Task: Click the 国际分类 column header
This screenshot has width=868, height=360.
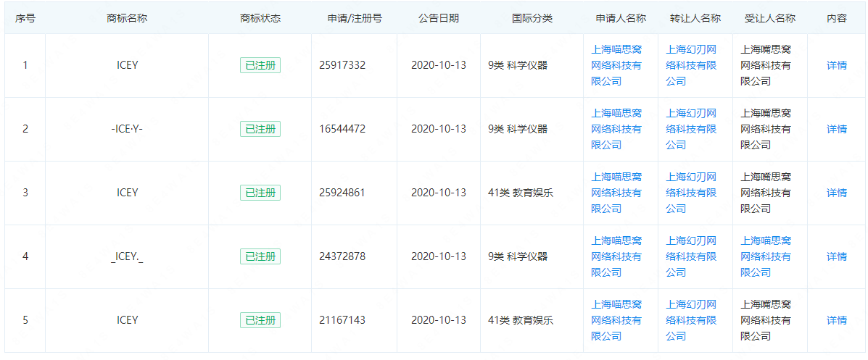Action: pyautogui.click(x=532, y=18)
